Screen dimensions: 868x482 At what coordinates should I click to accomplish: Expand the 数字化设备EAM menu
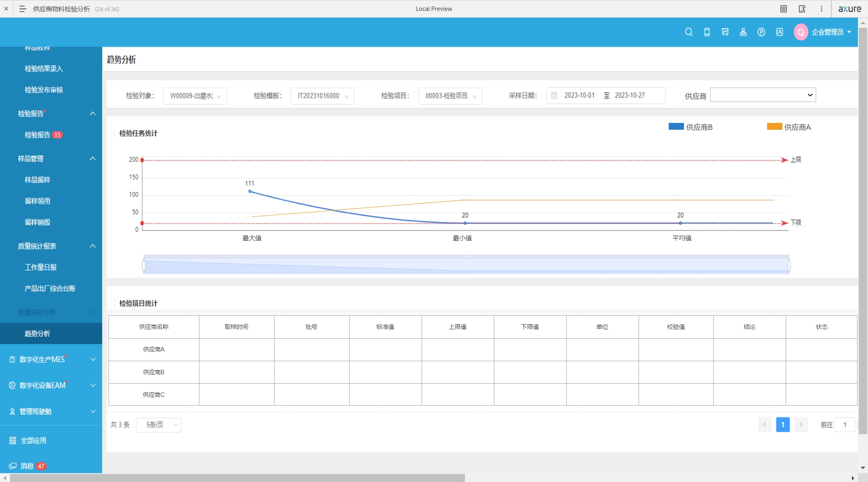coord(93,385)
